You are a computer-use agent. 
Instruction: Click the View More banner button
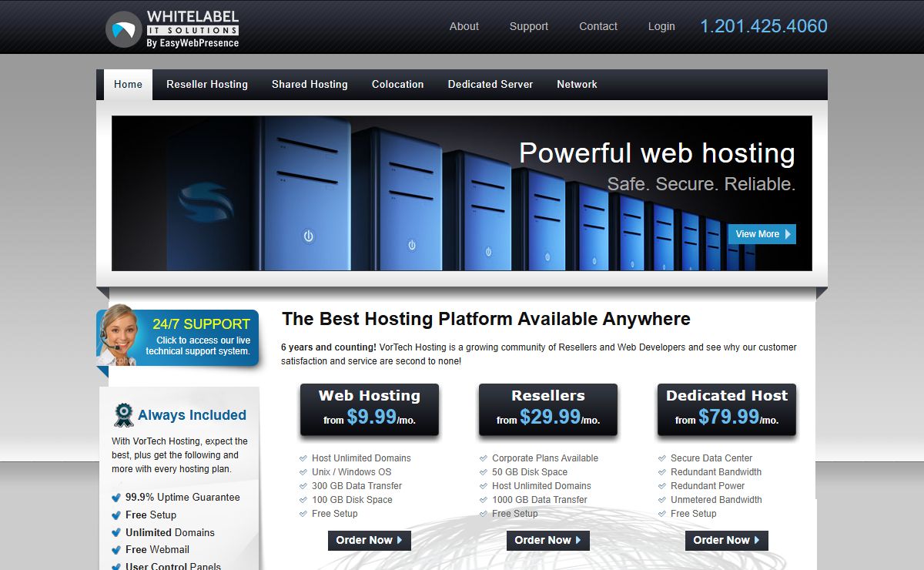click(x=762, y=234)
